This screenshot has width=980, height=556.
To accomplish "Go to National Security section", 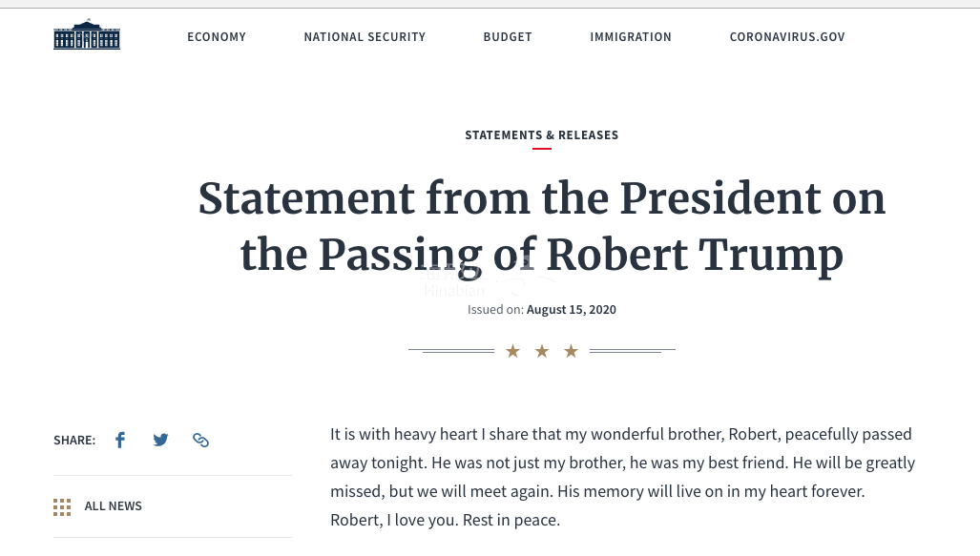I will (x=365, y=37).
